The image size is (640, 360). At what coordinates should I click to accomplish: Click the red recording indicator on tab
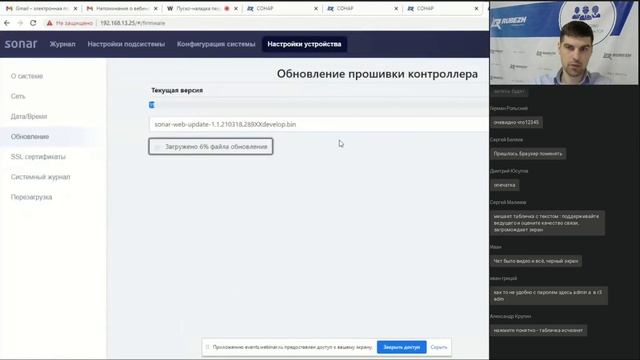point(227,8)
